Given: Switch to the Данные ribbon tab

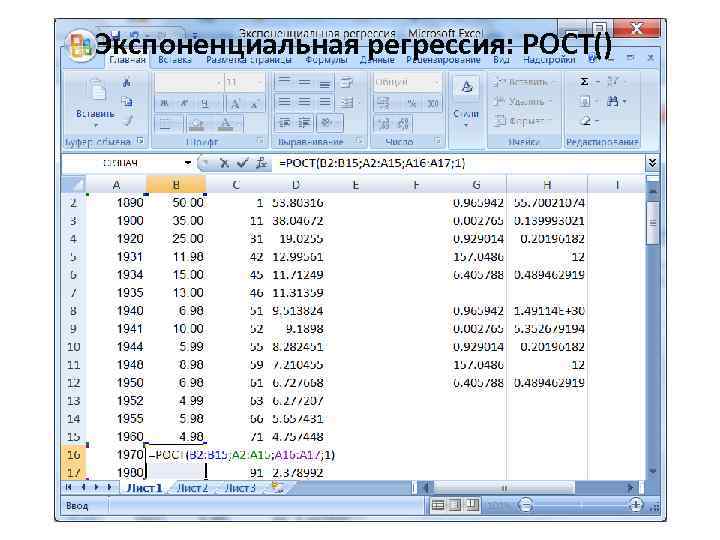Looking at the screenshot, I should coord(377,60).
